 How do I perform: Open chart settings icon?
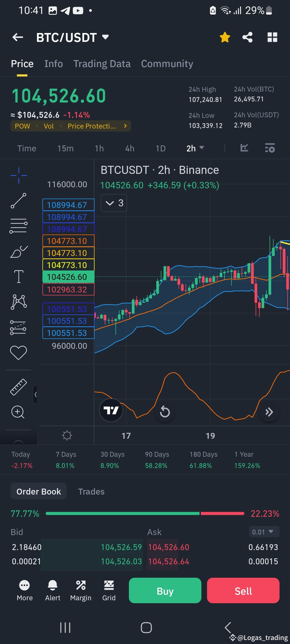(270, 148)
